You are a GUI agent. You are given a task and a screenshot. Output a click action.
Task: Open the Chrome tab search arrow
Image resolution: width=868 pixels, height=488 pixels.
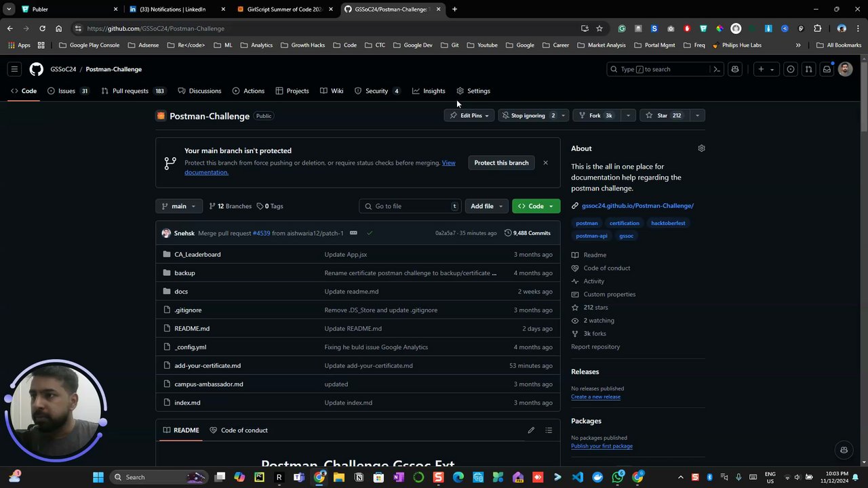pyautogui.click(x=9, y=9)
